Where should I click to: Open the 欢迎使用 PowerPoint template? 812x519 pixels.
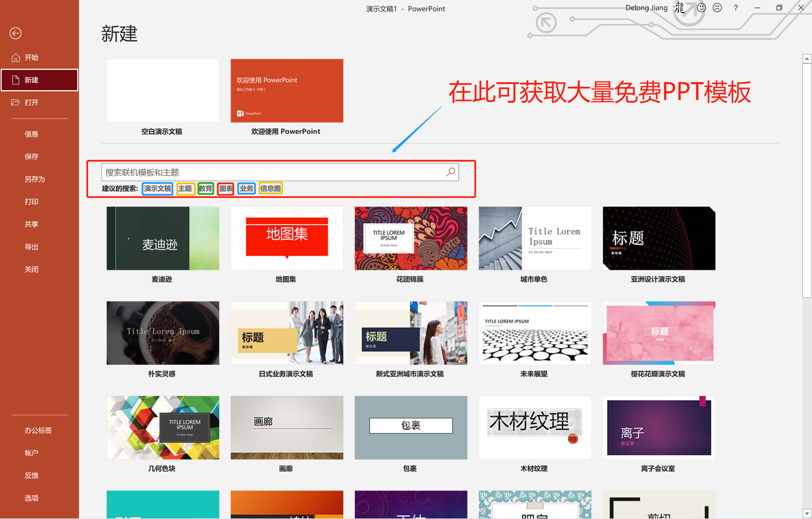287,91
